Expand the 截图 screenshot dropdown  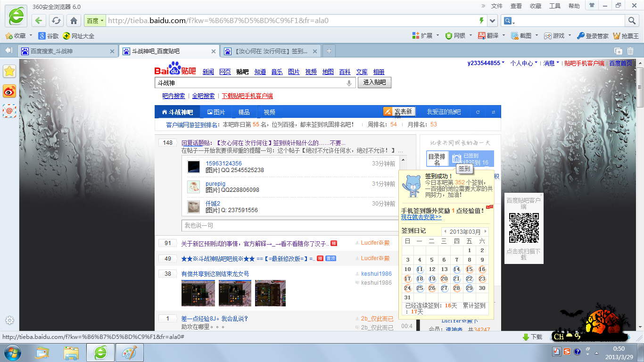click(537, 35)
